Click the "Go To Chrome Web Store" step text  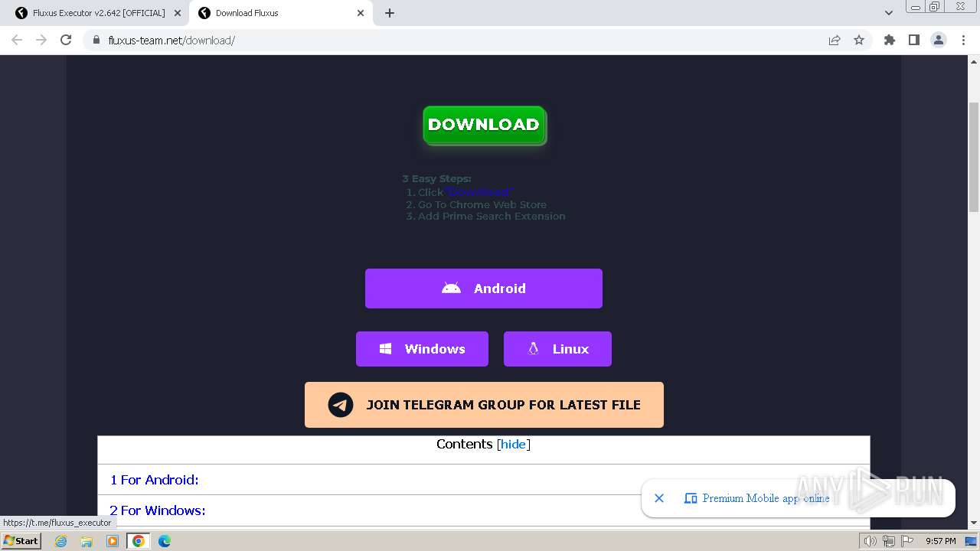(482, 204)
